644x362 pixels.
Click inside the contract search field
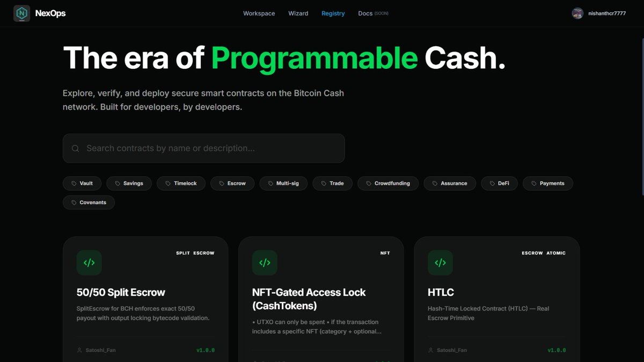pos(204,148)
